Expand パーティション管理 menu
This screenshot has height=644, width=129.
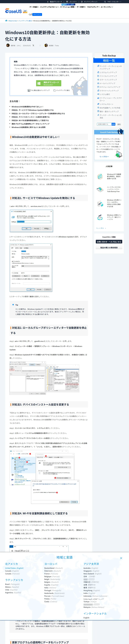68,7
